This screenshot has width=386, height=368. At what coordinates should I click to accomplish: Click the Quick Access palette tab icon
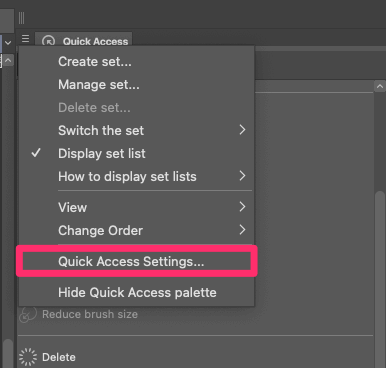[x=49, y=41]
